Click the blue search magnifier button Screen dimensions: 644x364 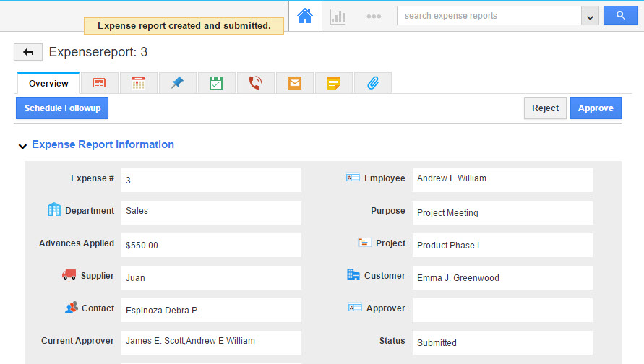coord(621,16)
